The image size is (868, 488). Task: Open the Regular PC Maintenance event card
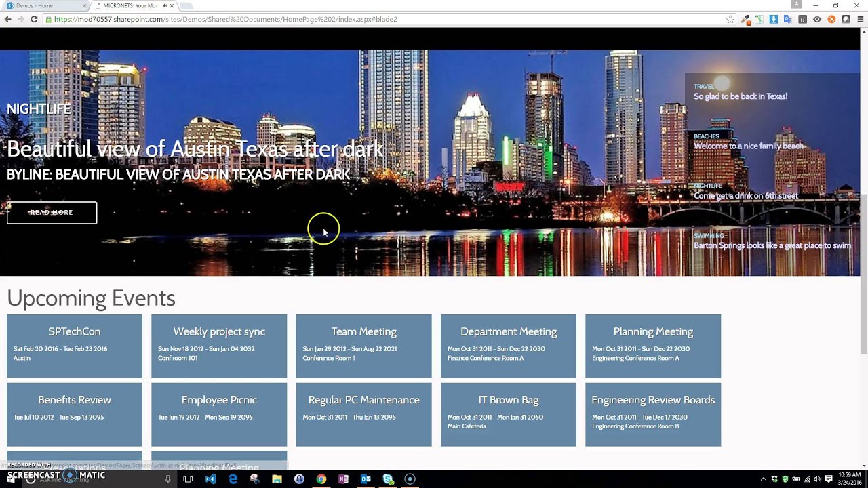point(363,415)
